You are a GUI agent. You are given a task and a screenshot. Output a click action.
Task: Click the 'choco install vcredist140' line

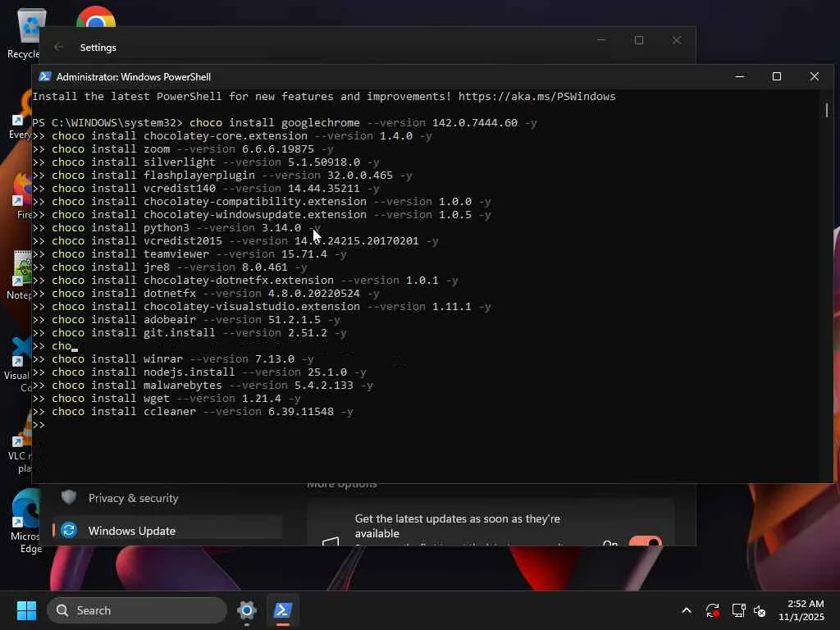point(216,188)
